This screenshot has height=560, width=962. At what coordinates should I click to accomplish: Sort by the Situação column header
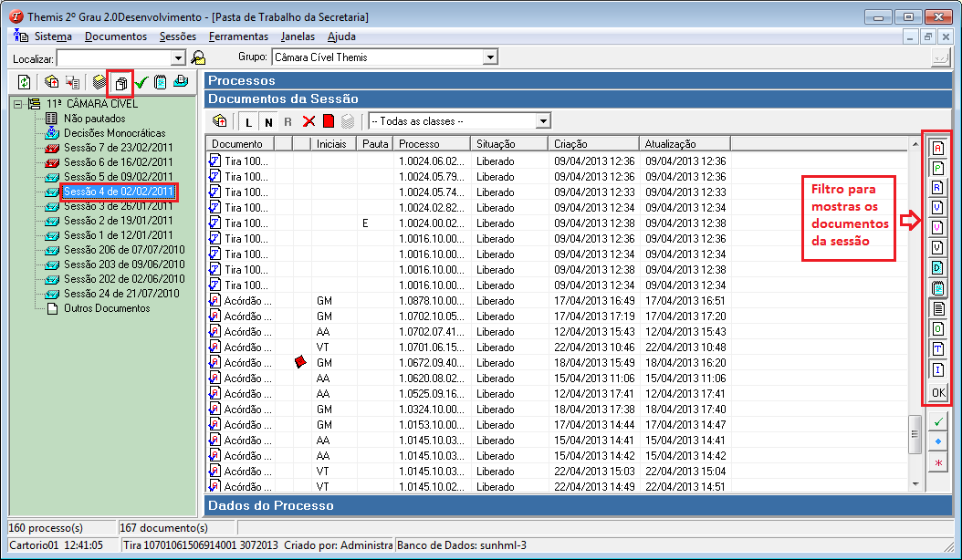(x=509, y=144)
